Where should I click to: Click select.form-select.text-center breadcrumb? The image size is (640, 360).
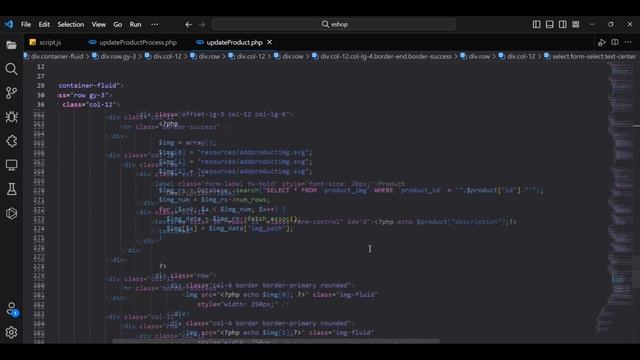594,56
